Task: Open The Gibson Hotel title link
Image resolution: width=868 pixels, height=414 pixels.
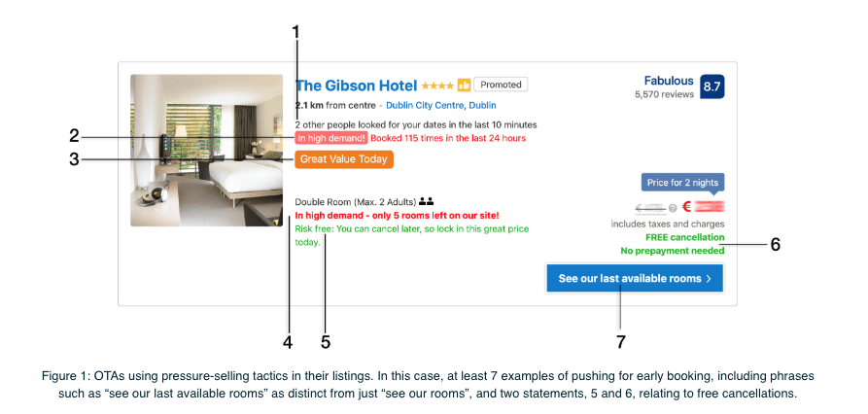Action: pyautogui.click(x=357, y=86)
